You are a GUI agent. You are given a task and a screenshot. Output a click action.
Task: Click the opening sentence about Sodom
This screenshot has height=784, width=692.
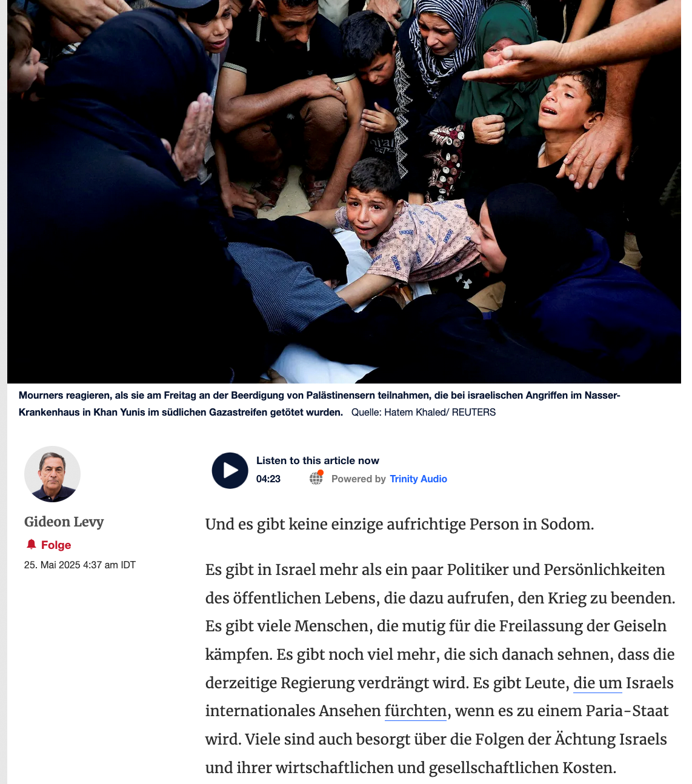[x=399, y=524]
